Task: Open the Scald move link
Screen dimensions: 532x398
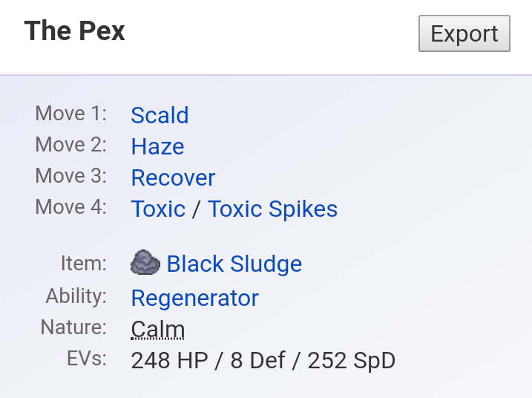Action: pyautogui.click(x=160, y=115)
